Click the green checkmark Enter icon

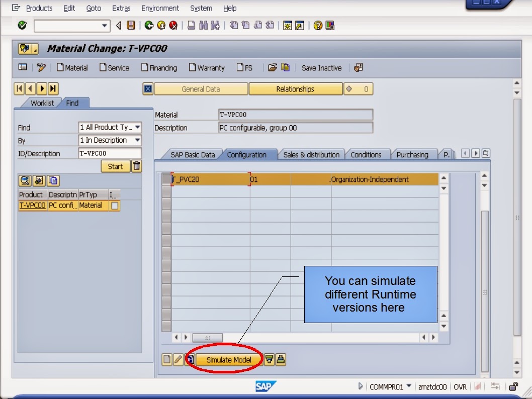(x=21, y=26)
